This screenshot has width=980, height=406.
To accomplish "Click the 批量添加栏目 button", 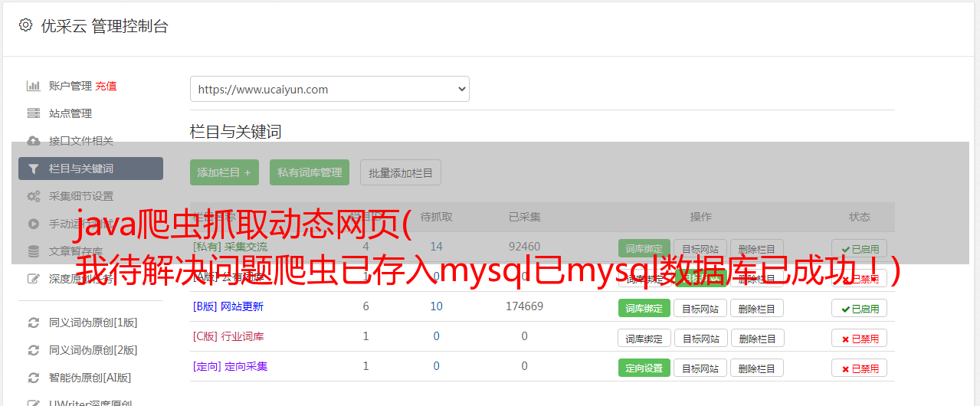I will (401, 172).
